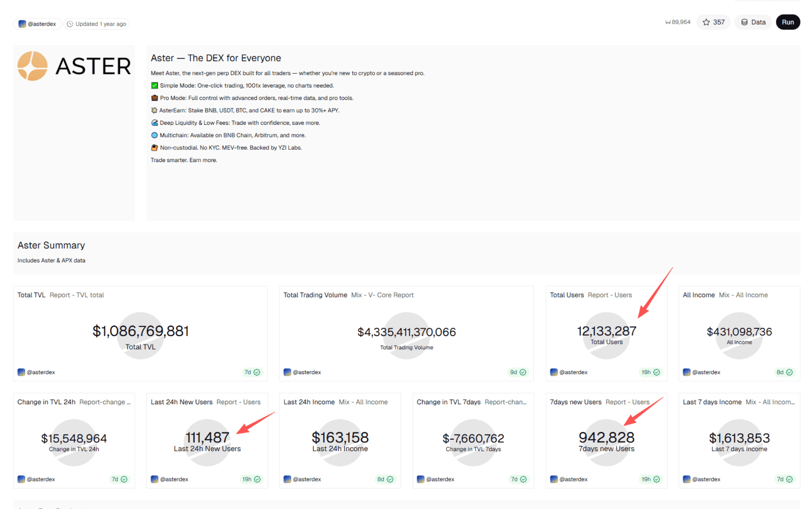Image resolution: width=812 pixels, height=509 pixels.
Task: Open the Mix - V- Core Report link
Action: (382, 295)
